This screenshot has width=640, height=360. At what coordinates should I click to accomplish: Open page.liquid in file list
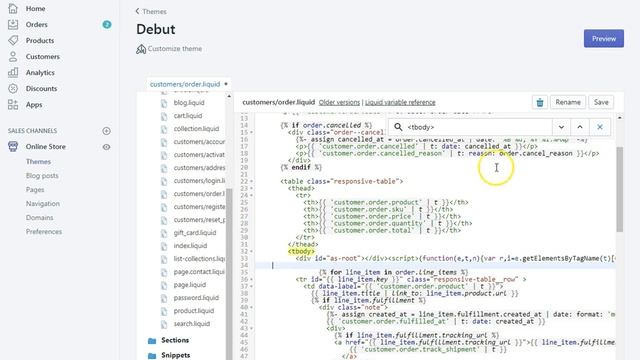click(x=189, y=285)
